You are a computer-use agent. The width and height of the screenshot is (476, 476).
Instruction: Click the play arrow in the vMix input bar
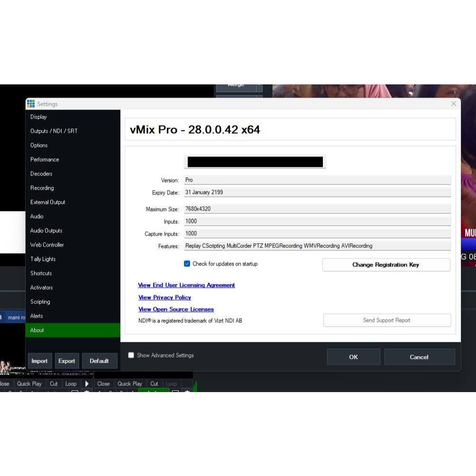(x=87, y=384)
